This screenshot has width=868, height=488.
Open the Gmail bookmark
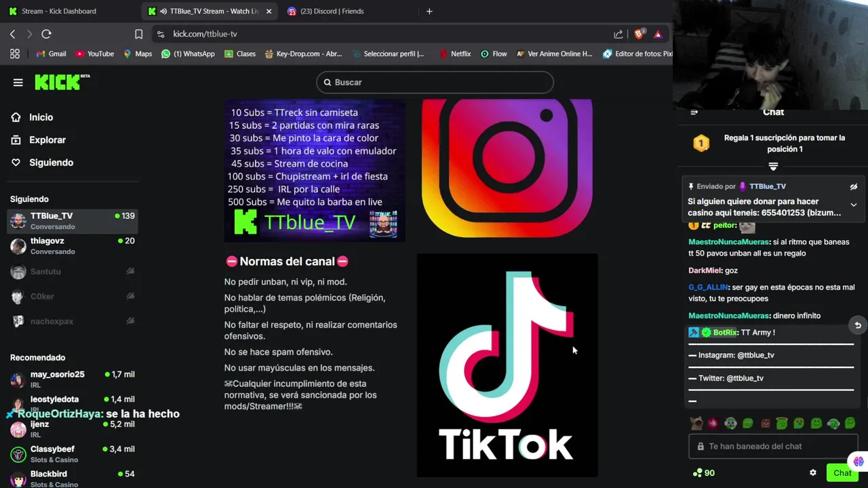[51, 54]
